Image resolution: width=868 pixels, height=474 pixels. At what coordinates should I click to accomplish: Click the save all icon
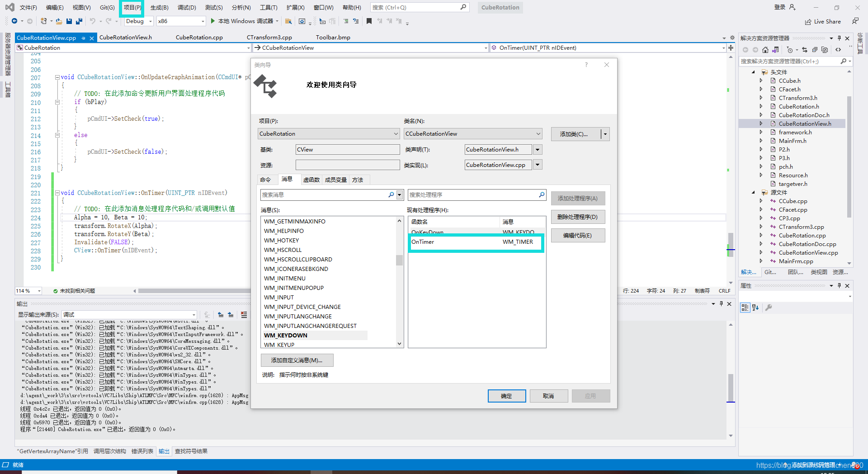point(79,21)
